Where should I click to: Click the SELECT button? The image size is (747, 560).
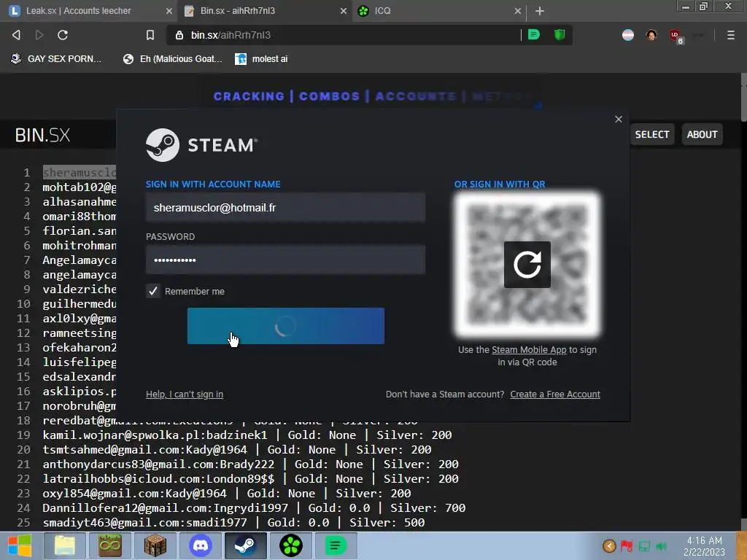coord(651,134)
